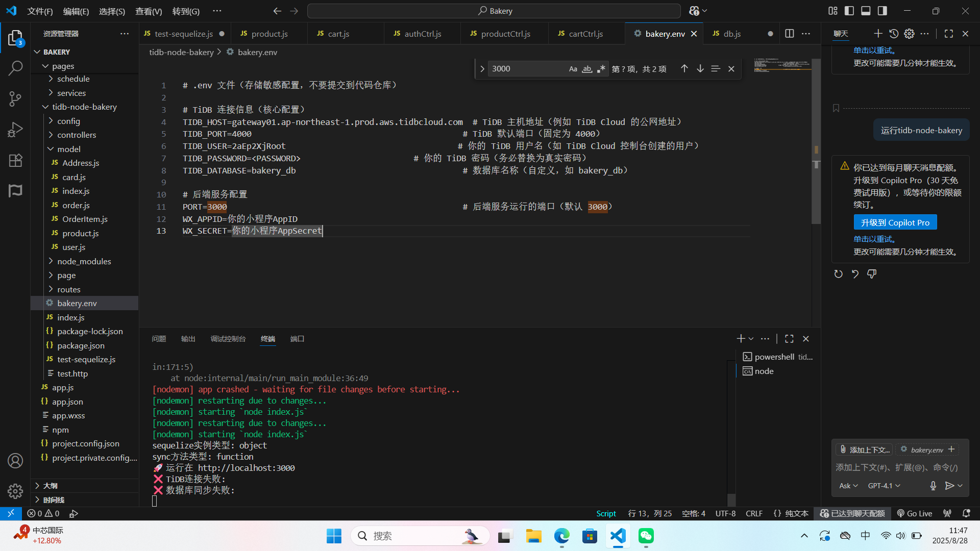Click the 升级到 Copilot Pro button

[x=895, y=222]
